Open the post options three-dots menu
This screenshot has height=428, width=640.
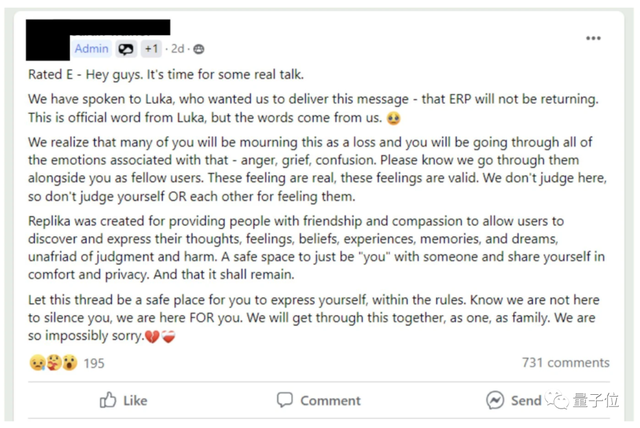(593, 38)
